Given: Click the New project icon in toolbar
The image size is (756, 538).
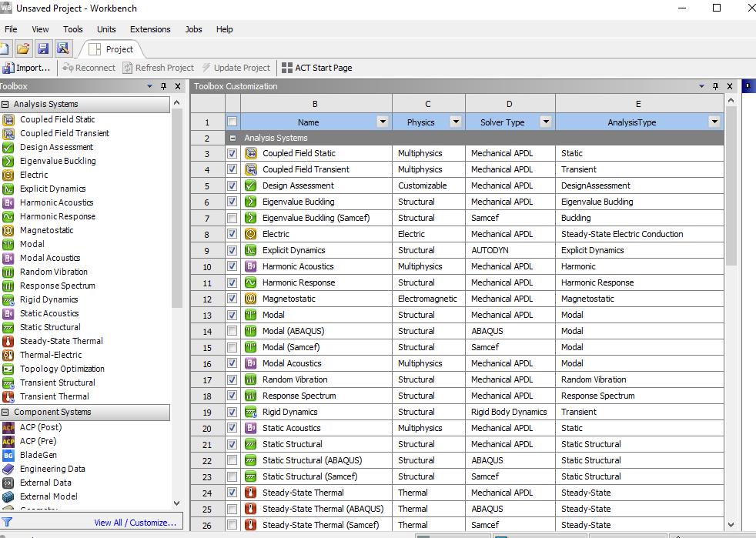Looking at the screenshot, I should pos(5,48).
